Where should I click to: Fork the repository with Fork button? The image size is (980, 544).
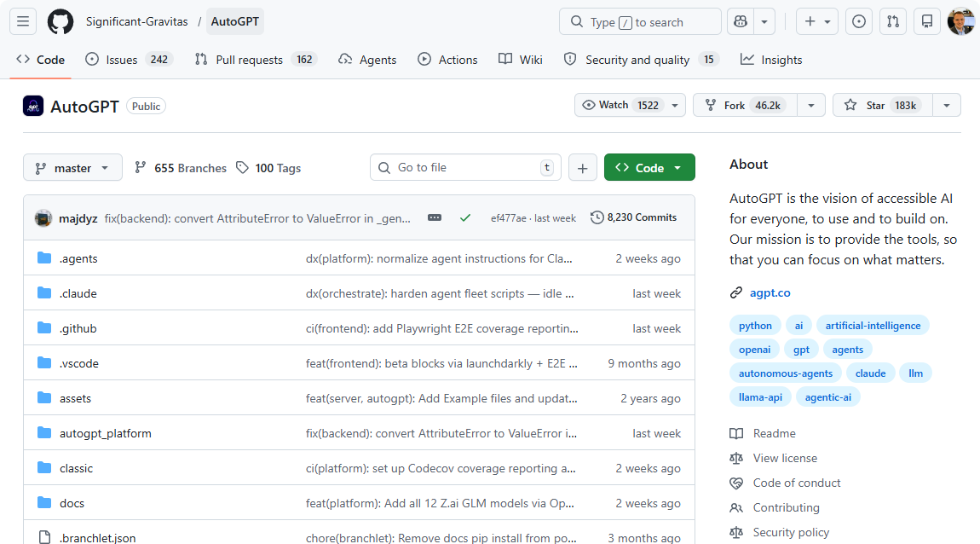click(745, 105)
